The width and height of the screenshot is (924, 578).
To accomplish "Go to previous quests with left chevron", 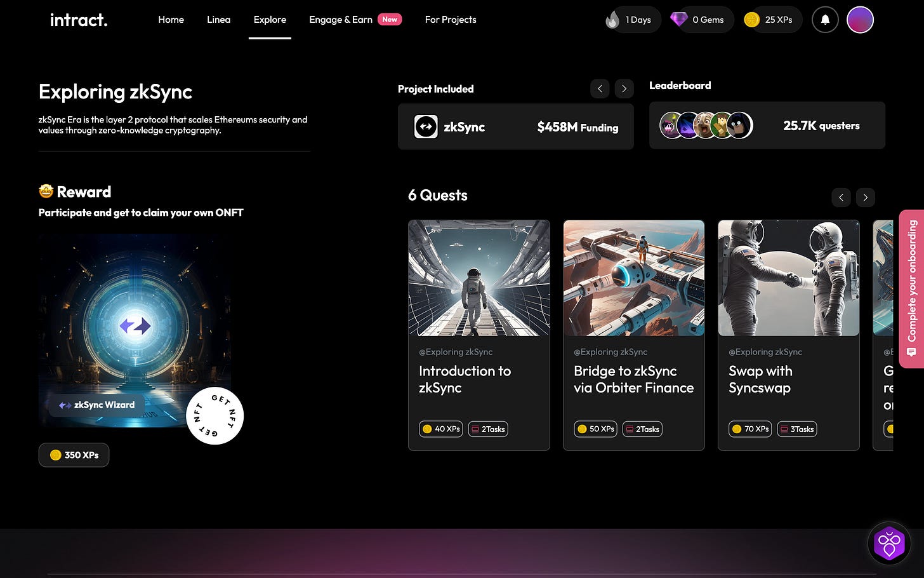I will coord(841,198).
